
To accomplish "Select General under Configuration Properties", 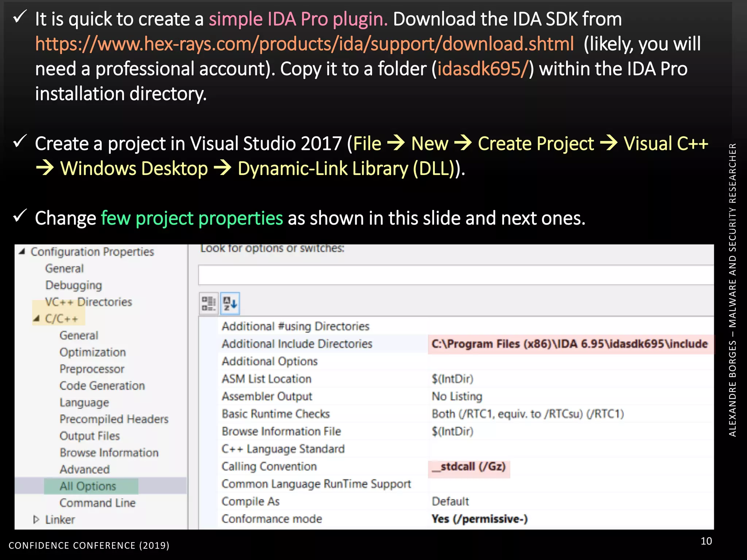I will pos(65,269).
